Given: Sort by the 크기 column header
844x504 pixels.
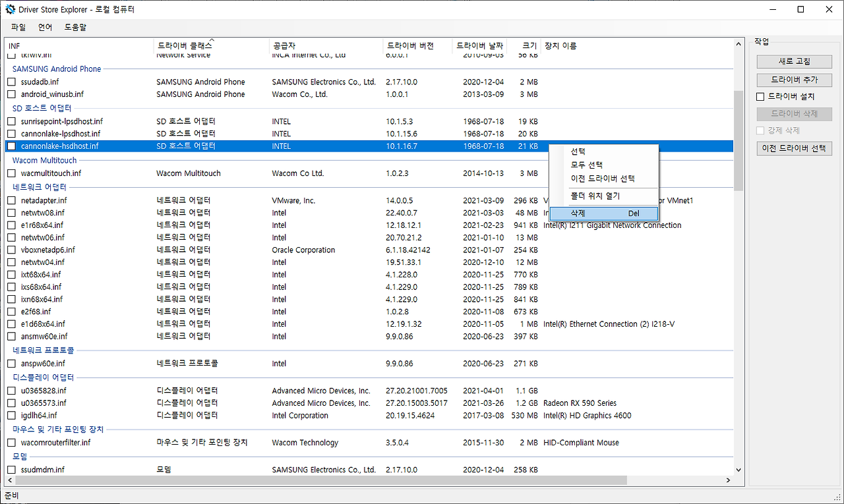Looking at the screenshot, I should pyautogui.click(x=524, y=46).
